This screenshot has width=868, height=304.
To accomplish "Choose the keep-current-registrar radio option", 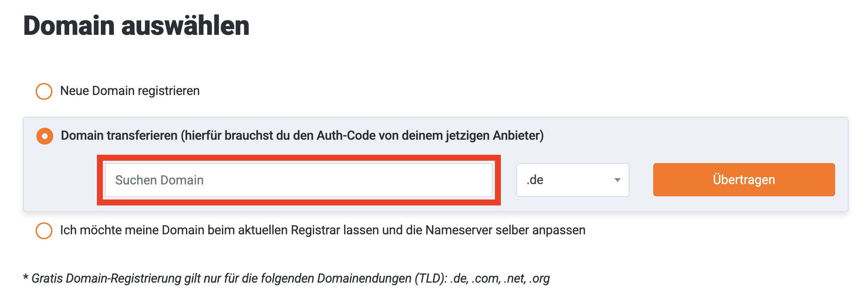I will [44, 231].
